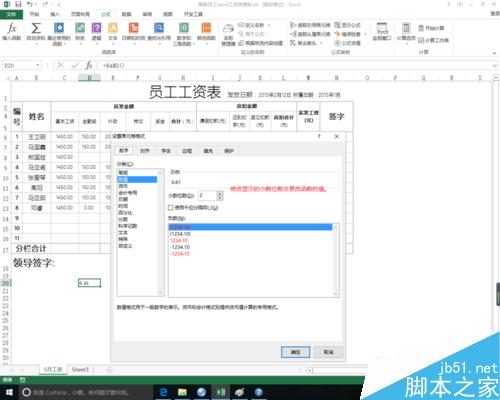
Task: Decrease decimal places with the spinner down arrow
Action: (x=220, y=198)
